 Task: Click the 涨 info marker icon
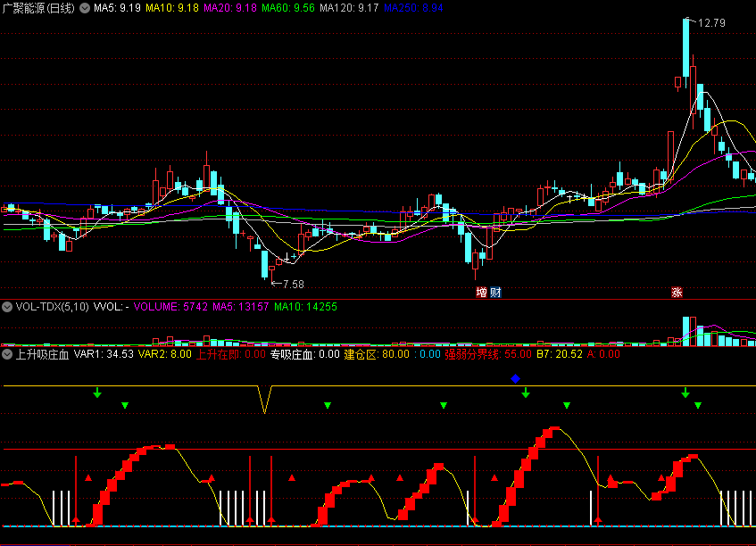pos(677,293)
